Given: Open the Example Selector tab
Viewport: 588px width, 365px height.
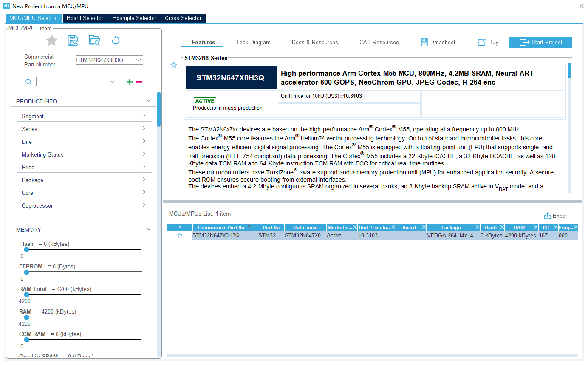Looking at the screenshot, I should pos(135,18).
